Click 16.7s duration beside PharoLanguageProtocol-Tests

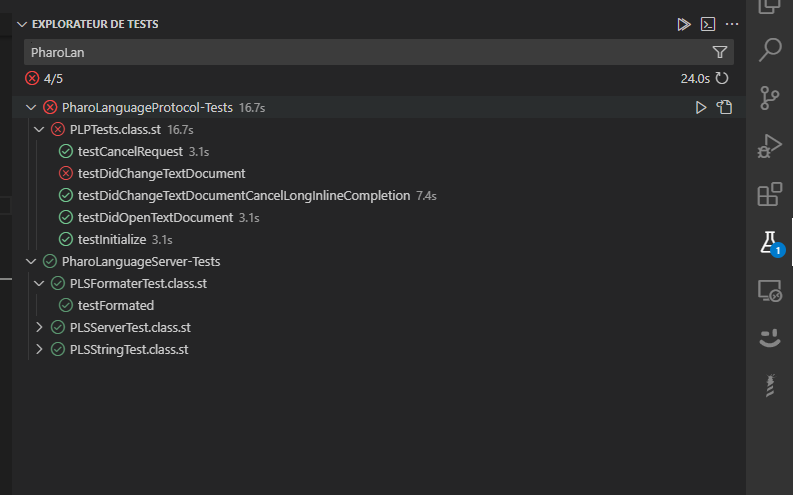click(x=252, y=108)
